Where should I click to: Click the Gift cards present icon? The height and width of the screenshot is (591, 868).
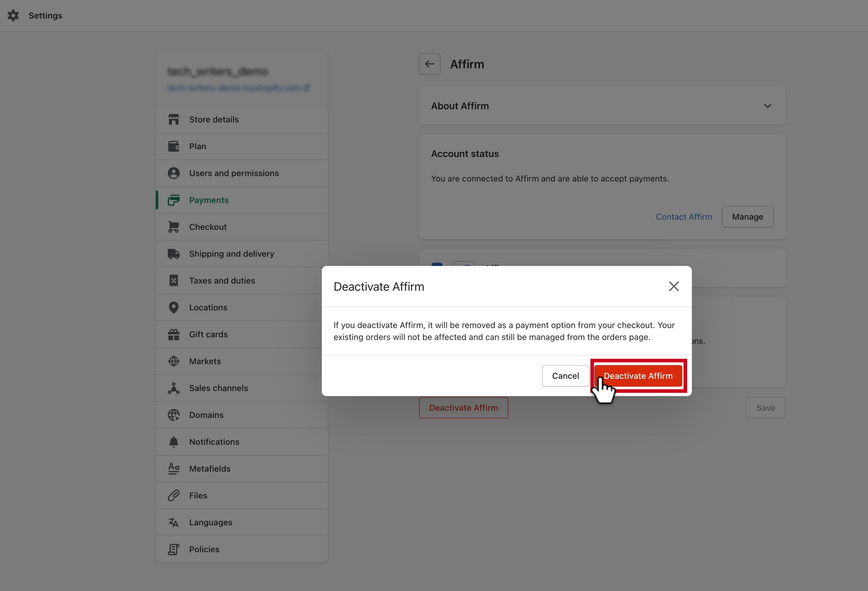coord(173,334)
